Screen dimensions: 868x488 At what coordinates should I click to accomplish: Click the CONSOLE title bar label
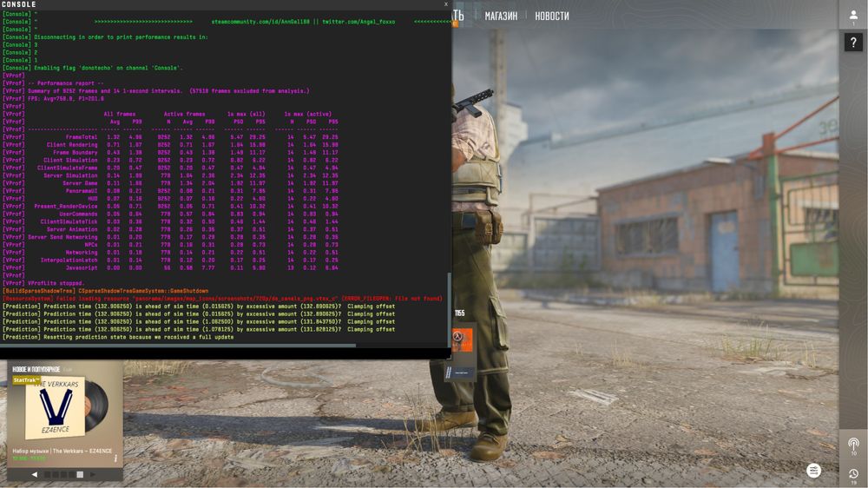19,3
